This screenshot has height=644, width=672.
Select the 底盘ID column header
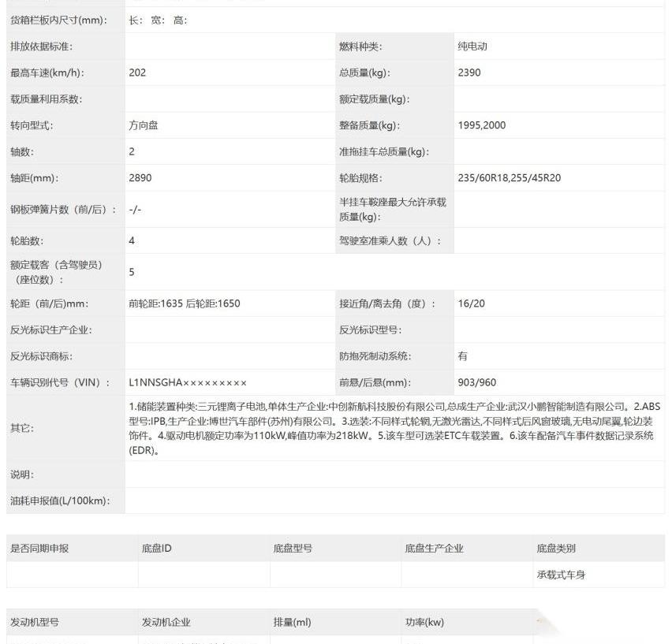156,548
